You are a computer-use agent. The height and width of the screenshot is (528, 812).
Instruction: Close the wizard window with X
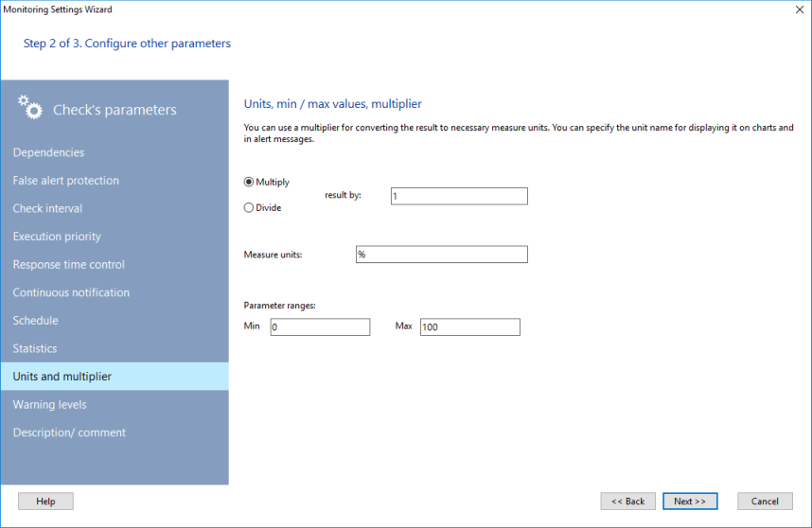point(799,9)
